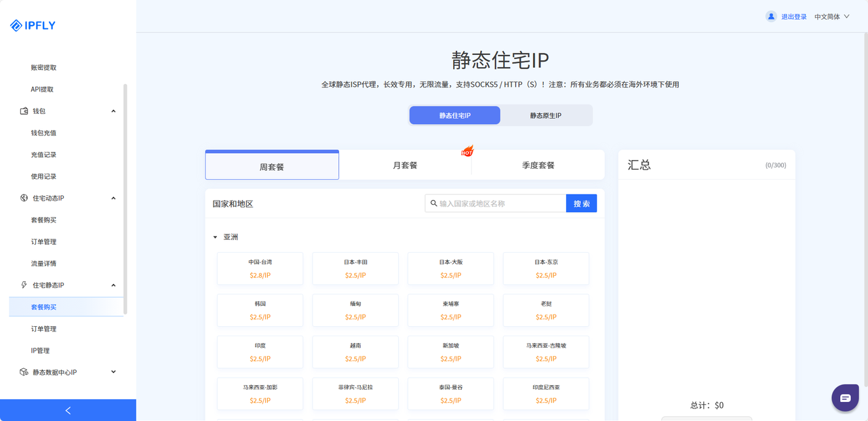This screenshot has height=421, width=868.
Task: Expand the 静态数据中心IP menu section
Action: click(x=113, y=372)
